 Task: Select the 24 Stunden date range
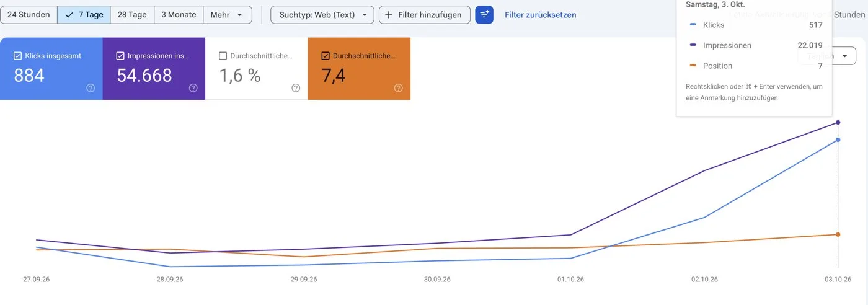tap(29, 15)
